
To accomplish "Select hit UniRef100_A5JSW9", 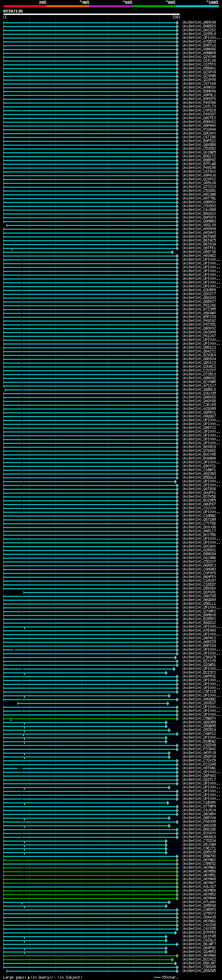I will tap(199, 844).
